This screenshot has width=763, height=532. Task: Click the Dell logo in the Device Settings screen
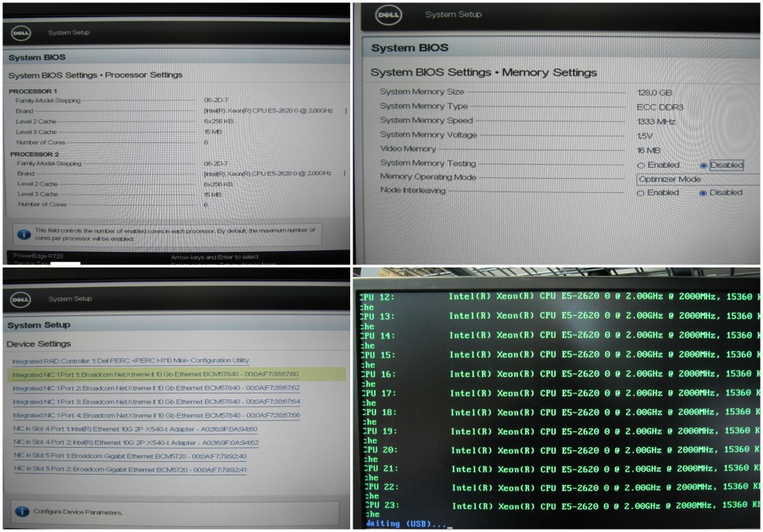[20, 300]
